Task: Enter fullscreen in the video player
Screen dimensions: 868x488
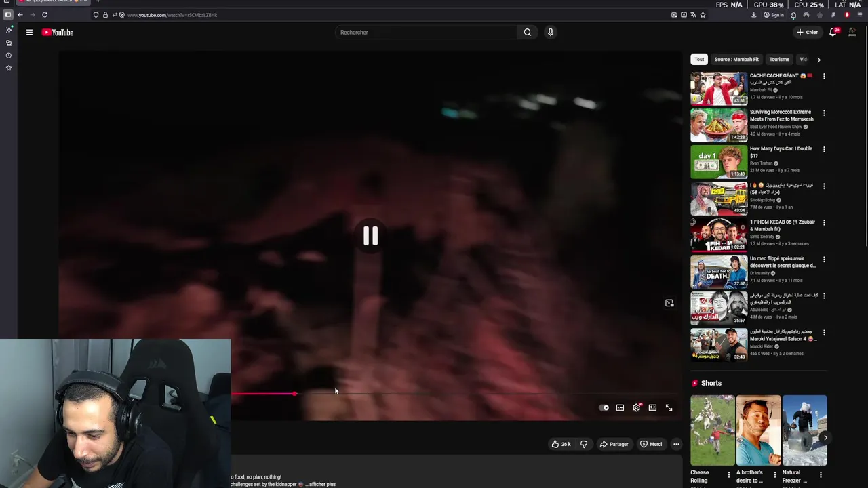Action: coord(669,407)
